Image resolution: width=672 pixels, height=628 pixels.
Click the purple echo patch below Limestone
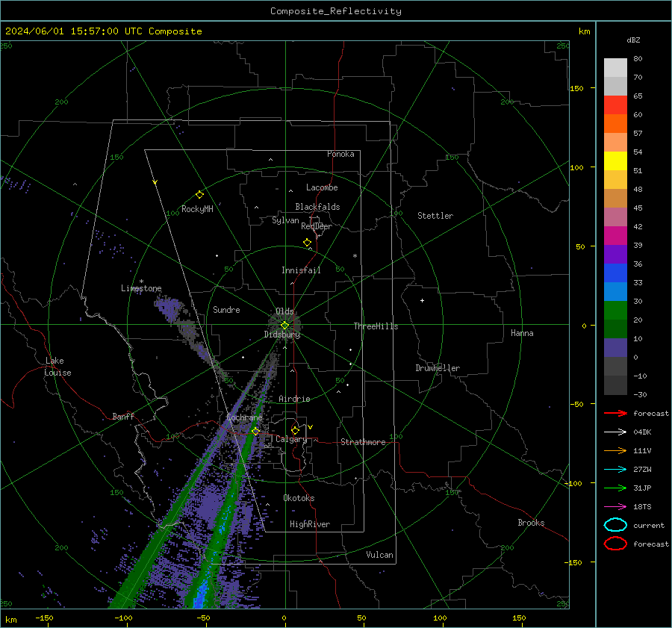click(169, 309)
